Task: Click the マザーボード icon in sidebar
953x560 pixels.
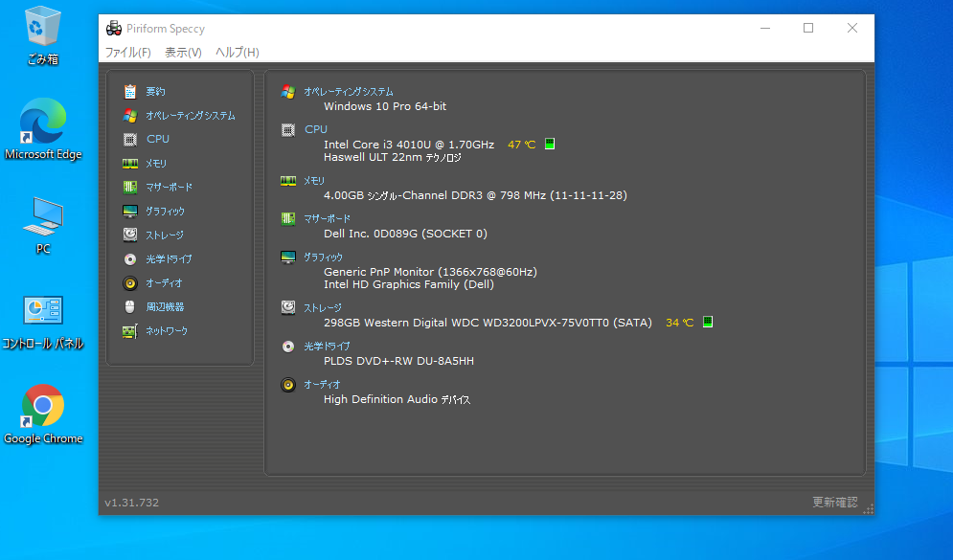Action: point(130,187)
